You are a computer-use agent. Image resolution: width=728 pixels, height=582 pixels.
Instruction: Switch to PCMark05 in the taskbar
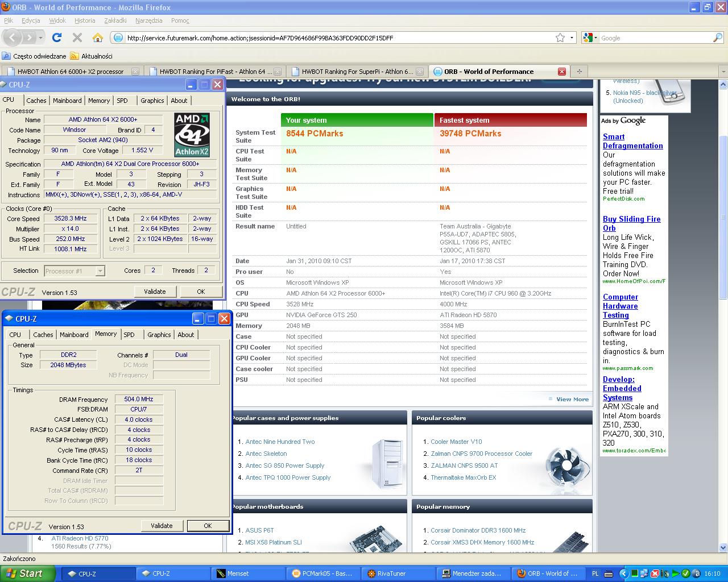tap(323, 573)
